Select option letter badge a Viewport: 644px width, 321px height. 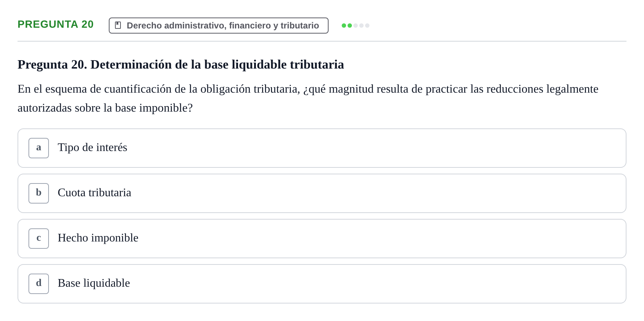pyautogui.click(x=39, y=148)
